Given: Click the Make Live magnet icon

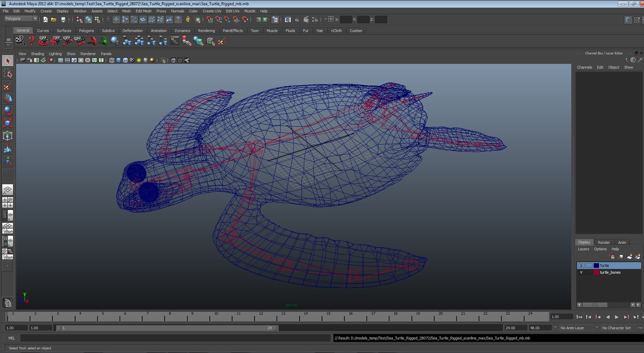Looking at the screenshot, I should click(x=245, y=19).
